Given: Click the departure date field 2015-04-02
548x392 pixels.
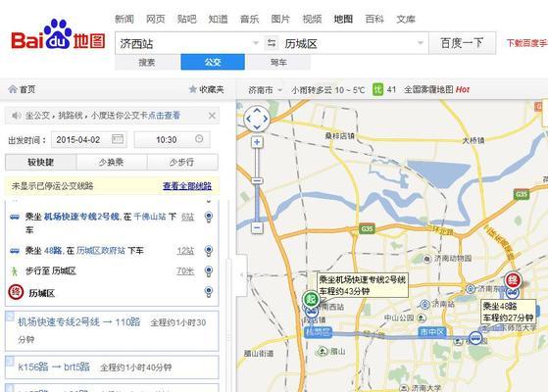Looking at the screenshot, I should coord(89,140).
